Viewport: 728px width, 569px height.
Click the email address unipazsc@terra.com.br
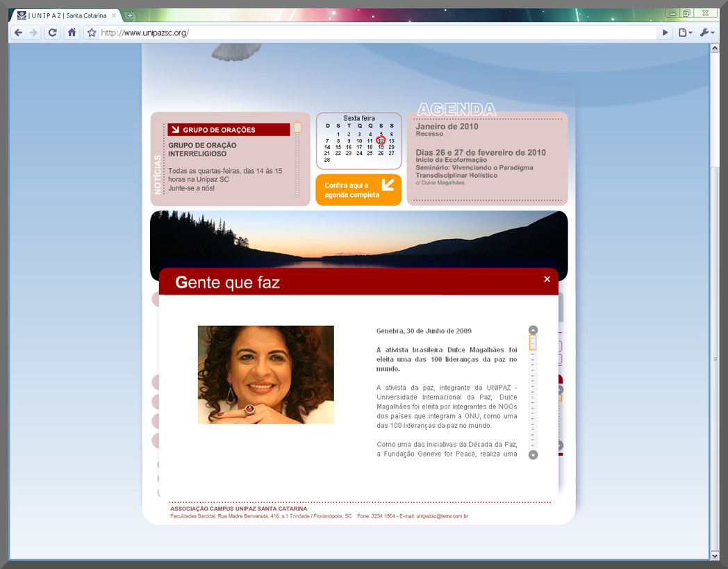[x=442, y=516]
